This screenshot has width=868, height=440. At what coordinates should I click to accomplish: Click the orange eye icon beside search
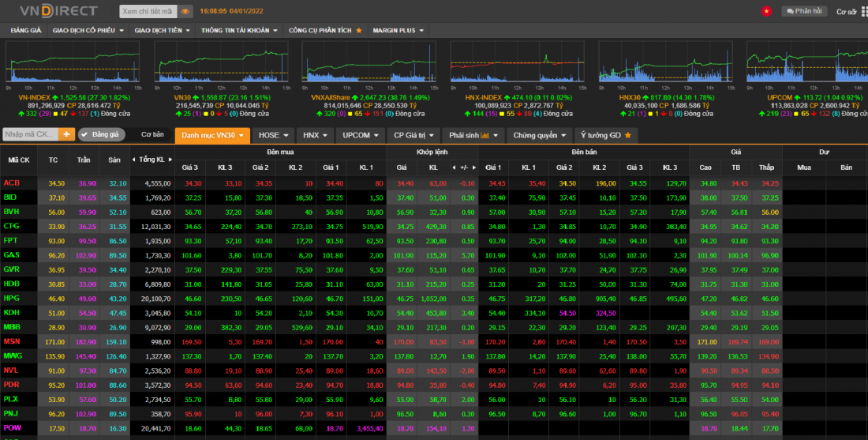pos(185,11)
